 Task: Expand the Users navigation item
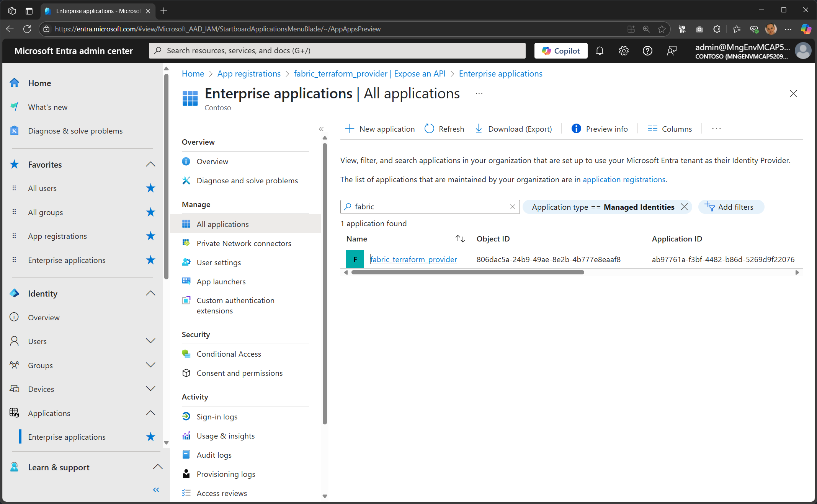pos(150,341)
